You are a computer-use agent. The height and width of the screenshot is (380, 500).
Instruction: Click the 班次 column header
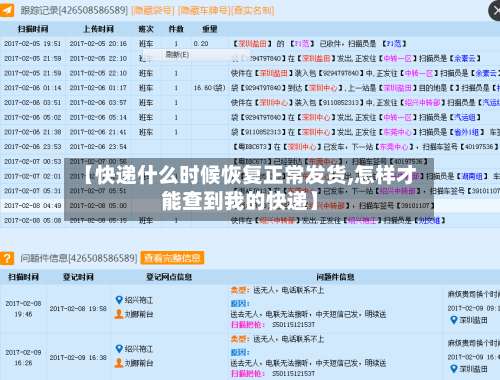[146, 29]
